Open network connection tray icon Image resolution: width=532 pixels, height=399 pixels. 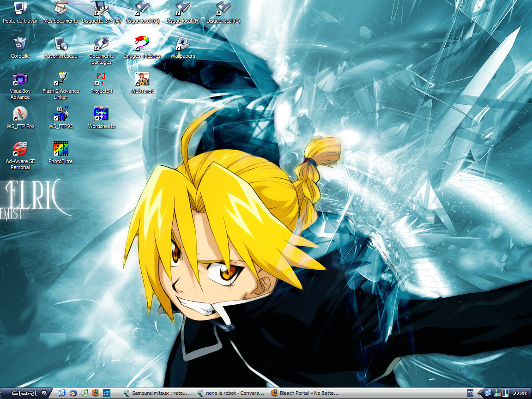(488, 393)
